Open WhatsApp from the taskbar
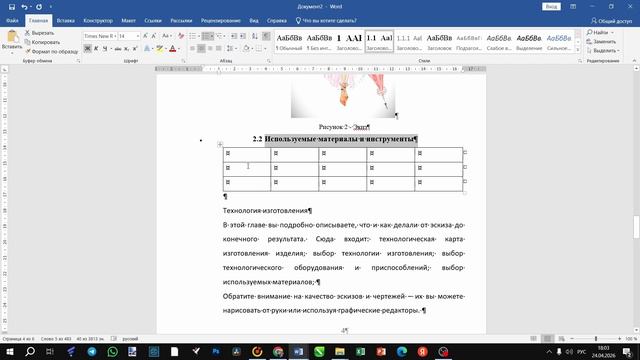 click(x=113, y=351)
